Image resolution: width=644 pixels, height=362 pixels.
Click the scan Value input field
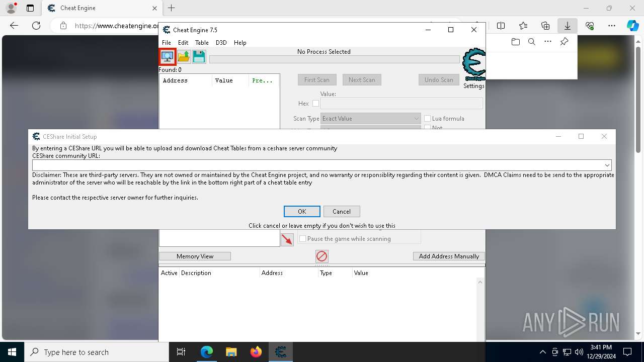coord(401,104)
